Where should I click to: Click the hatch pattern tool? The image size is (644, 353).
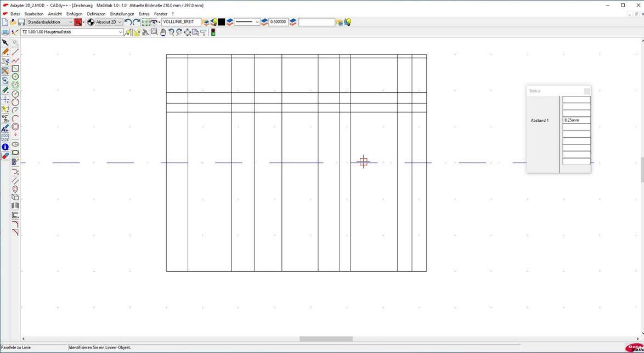pyautogui.click(x=5, y=137)
